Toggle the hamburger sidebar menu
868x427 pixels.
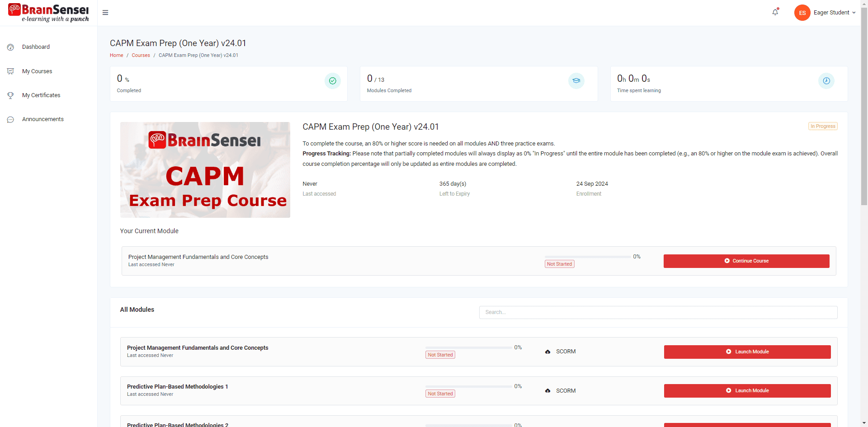click(105, 13)
